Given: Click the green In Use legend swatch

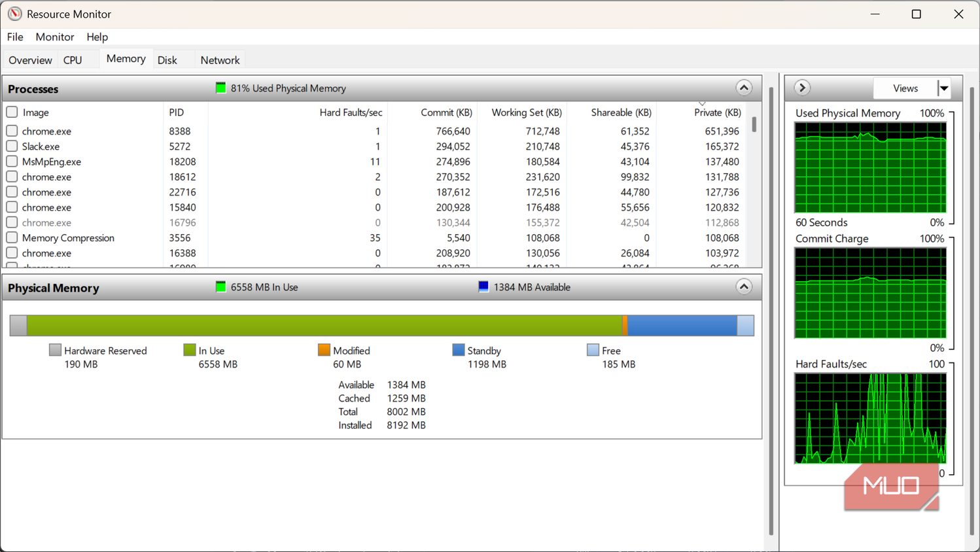Looking at the screenshot, I should pos(190,350).
